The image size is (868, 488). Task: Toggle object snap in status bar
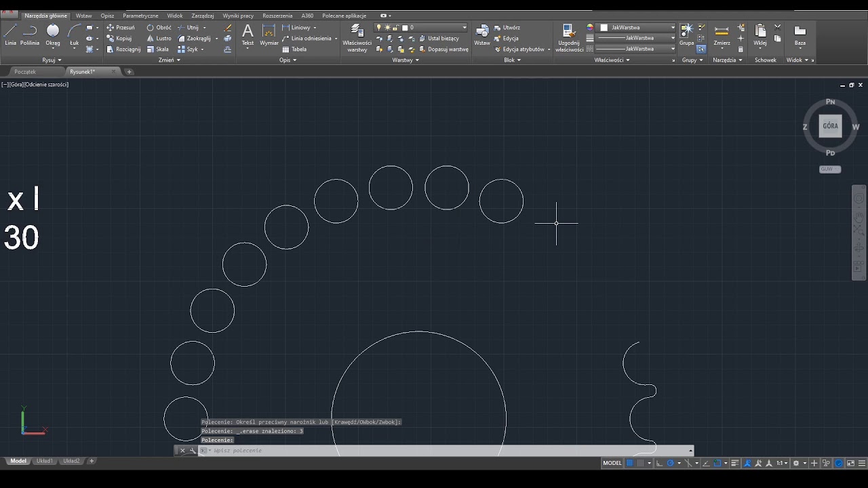pos(717,463)
